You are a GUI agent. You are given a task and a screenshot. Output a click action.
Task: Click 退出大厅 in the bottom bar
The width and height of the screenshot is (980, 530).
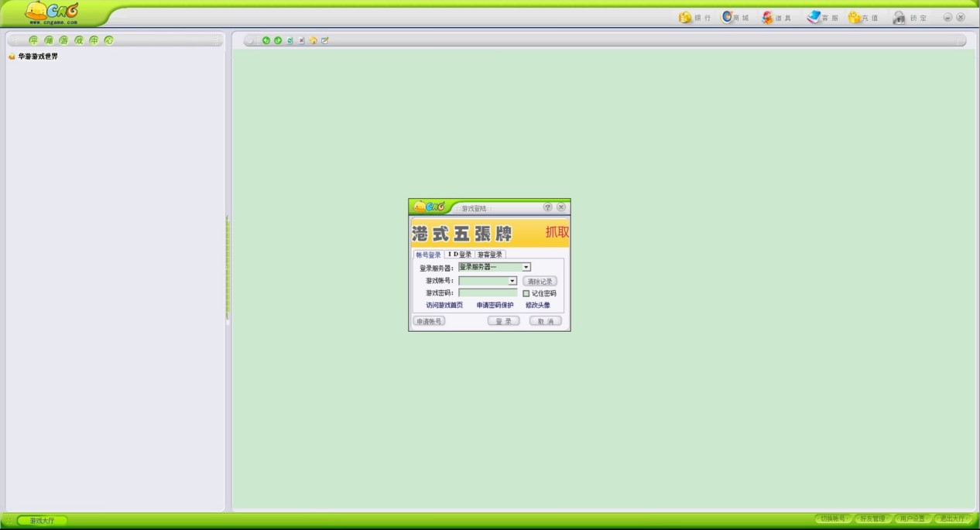(x=953, y=519)
